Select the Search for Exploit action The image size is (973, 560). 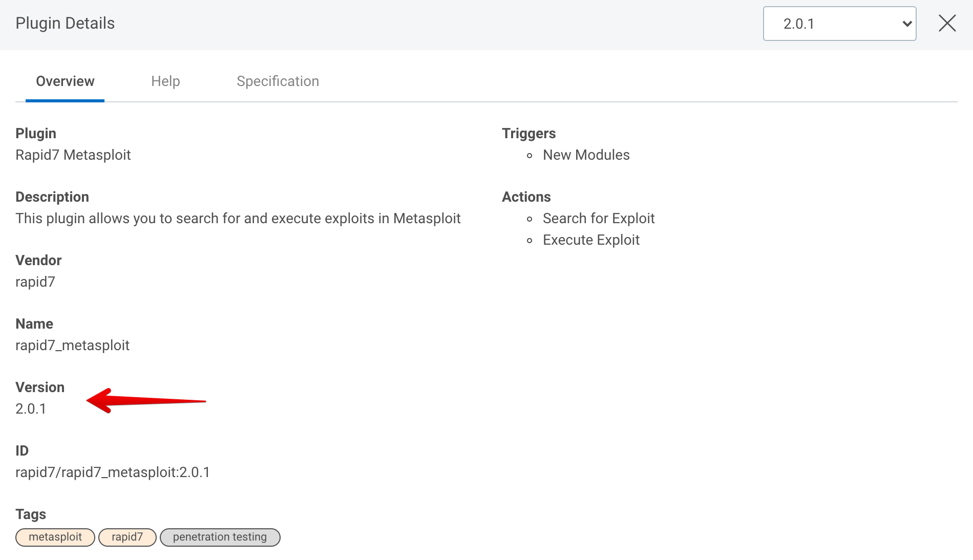pyautogui.click(x=598, y=219)
